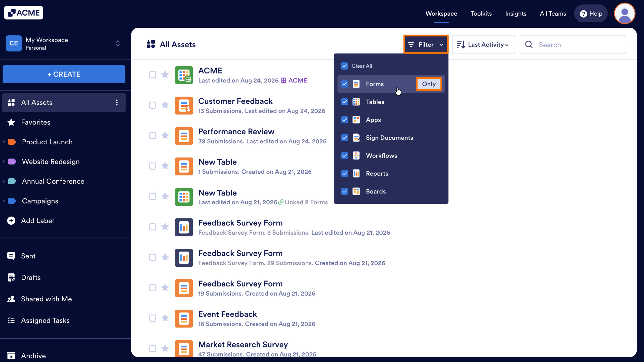Uncheck the Apps filter checkbox

(345, 120)
